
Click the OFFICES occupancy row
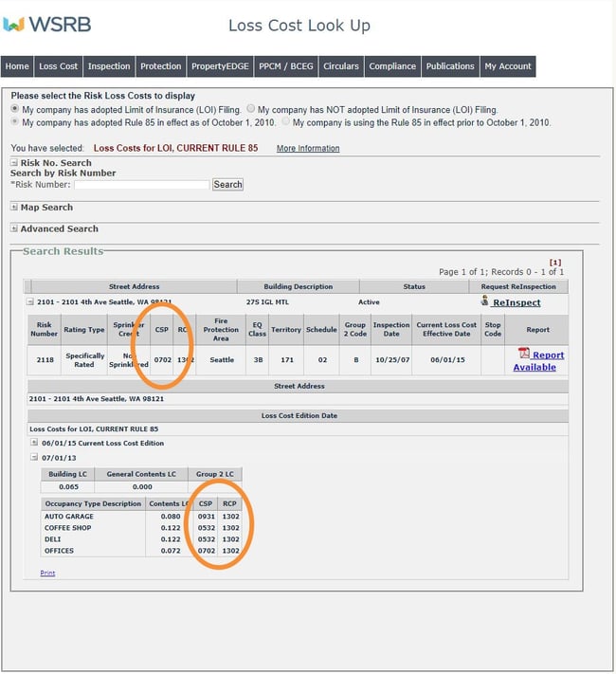(141, 551)
